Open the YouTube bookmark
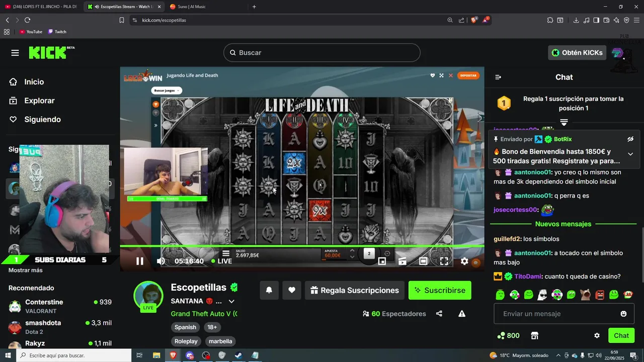 [x=31, y=32]
